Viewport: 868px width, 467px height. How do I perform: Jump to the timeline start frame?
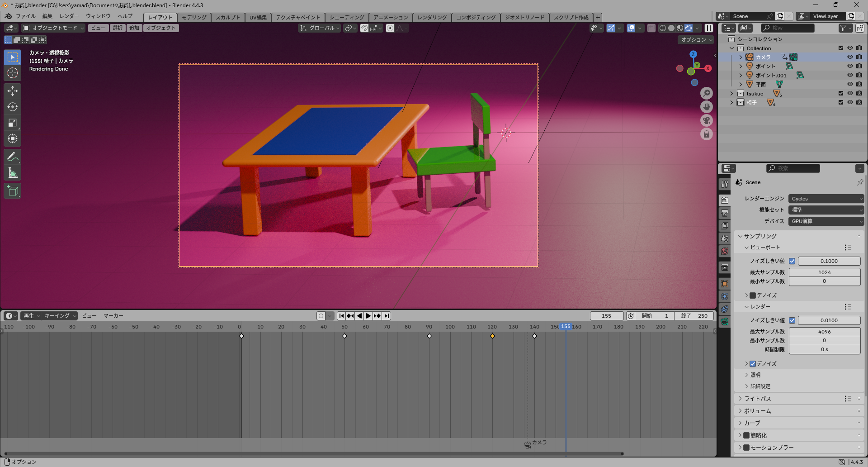(x=341, y=316)
